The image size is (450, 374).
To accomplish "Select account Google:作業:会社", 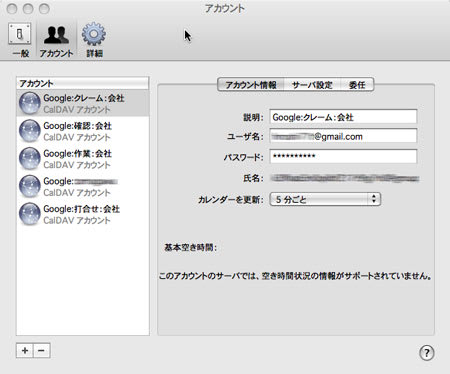I will [x=83, y=159].
